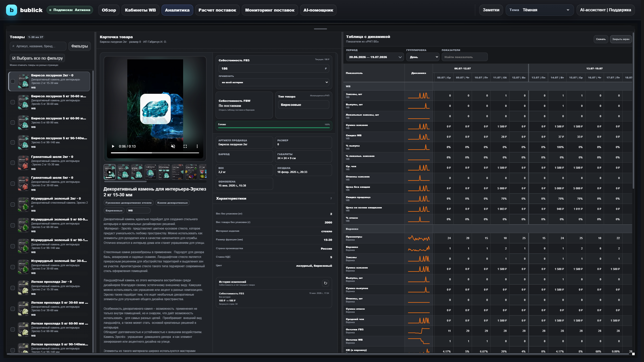
Task: Select the Видео thumbnail with play icon
Action: [x=110, y=172]
